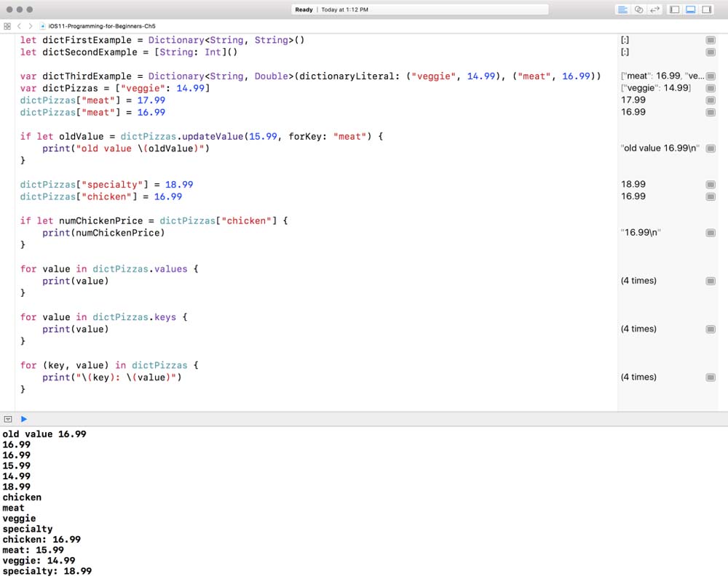Collapse the debug console with hide button
This screenshot has height=587, width=728.
[8, 419]
